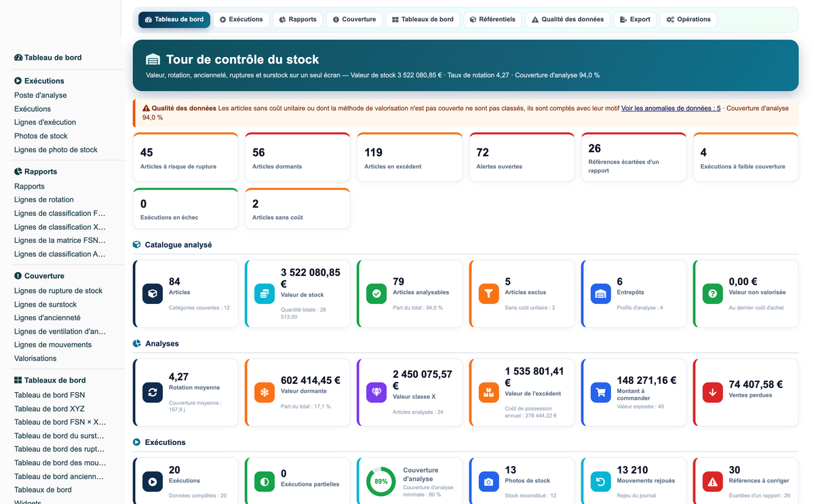Click the warning icon in data quality banner
814x504 pixels.
(146, 108)
